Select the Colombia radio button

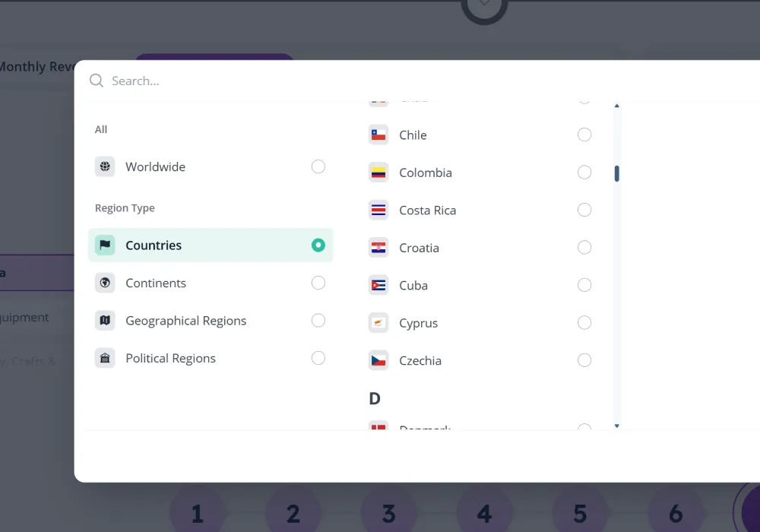584,173
